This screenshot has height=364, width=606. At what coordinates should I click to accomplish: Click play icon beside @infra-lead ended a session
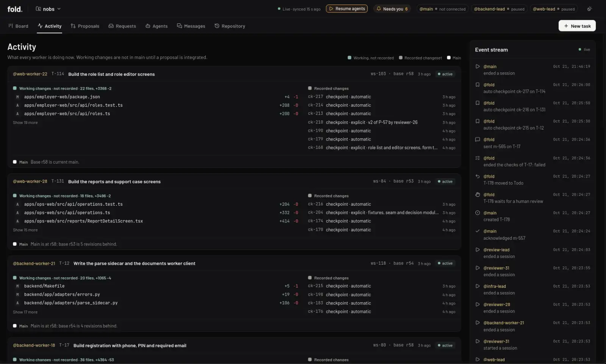[x=478, y=286]
